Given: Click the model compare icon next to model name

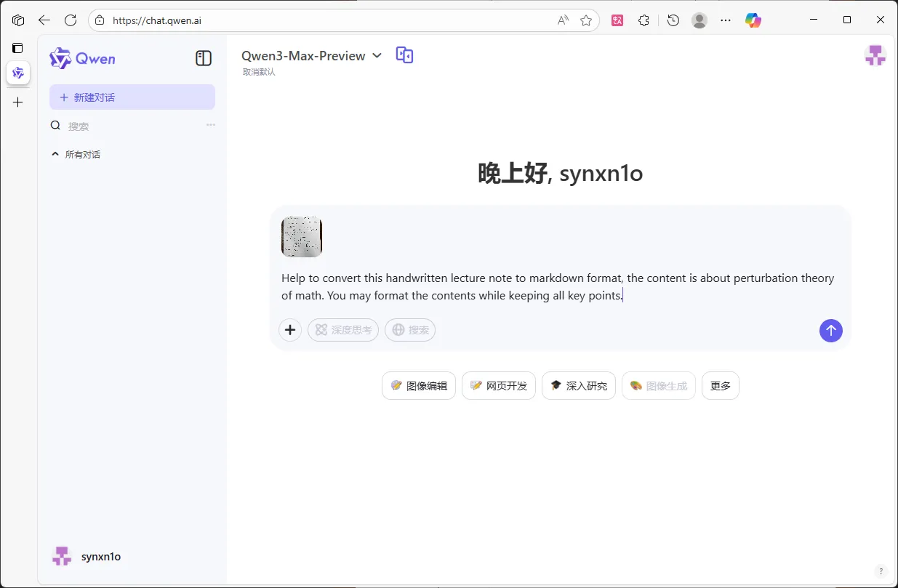Looking at the screenshot, I should [x=404, y=55].
